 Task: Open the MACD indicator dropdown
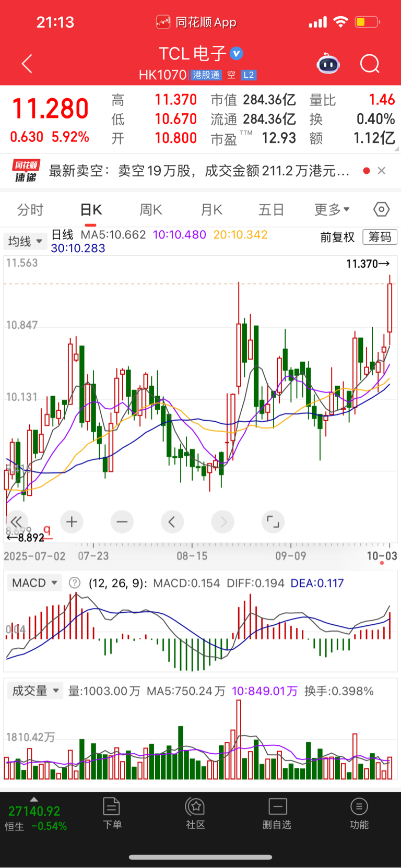(x=34, y=582)
